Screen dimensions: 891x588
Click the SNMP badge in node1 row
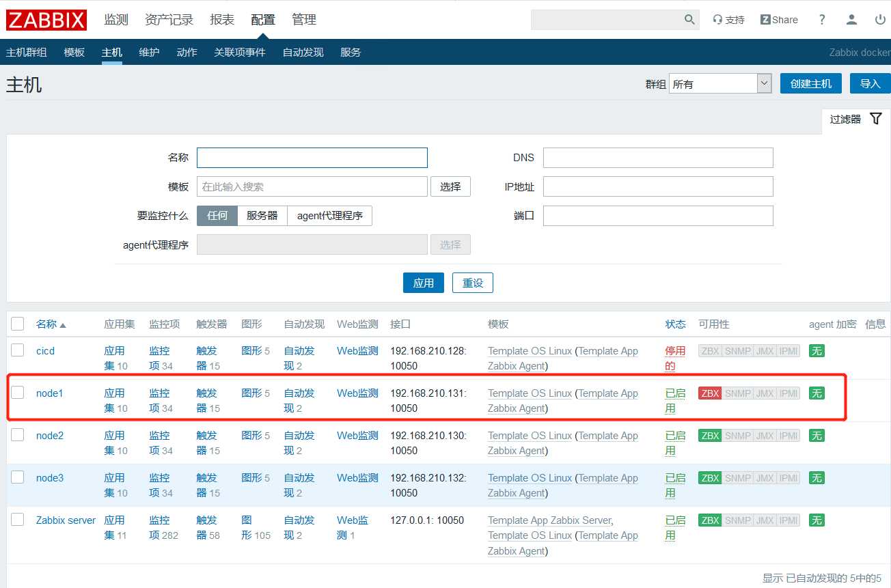click(x=738, y=393)
